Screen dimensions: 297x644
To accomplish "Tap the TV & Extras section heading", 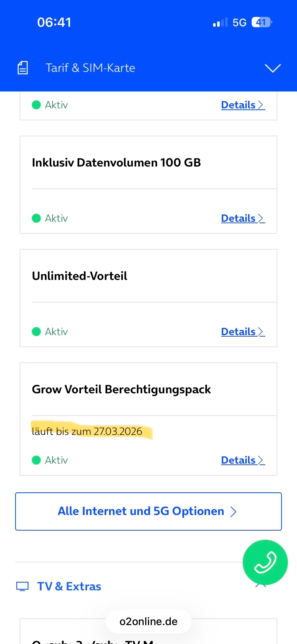I will 69,586.
